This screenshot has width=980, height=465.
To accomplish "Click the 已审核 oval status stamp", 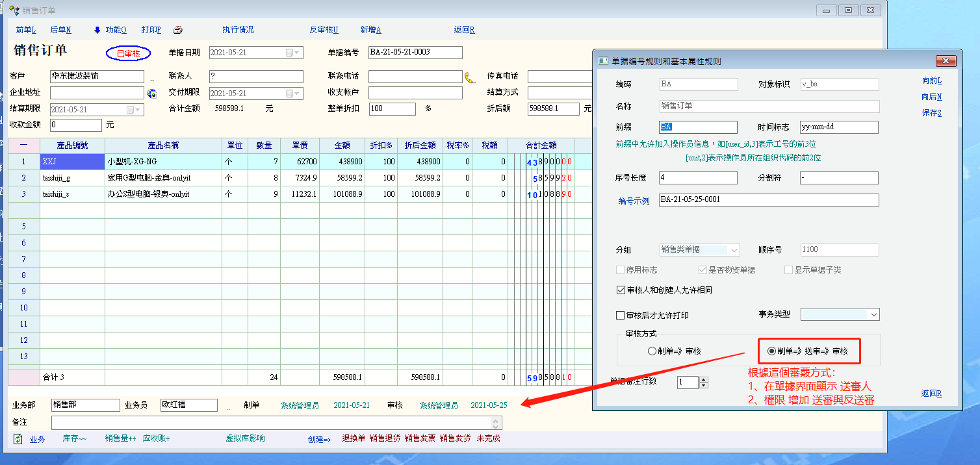I will coord(129,53).
